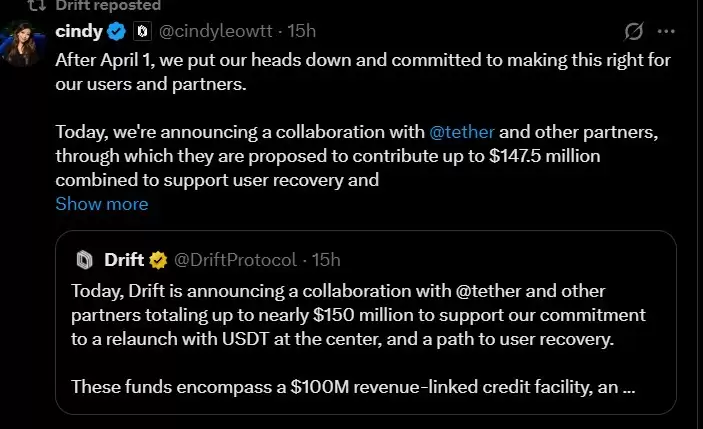Open the three-dot More options menu

[x=666, y=32]
